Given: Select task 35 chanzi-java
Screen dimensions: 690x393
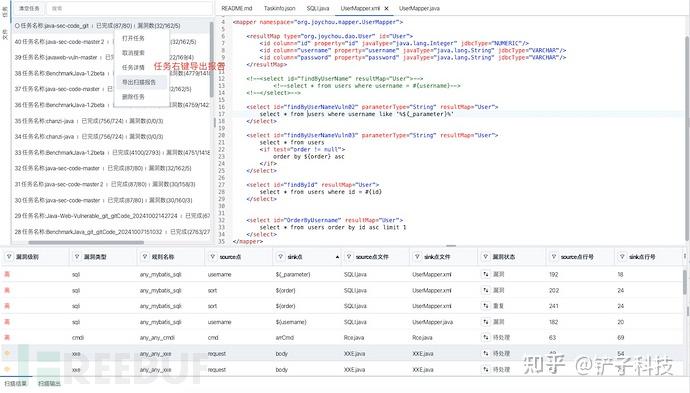Looking at the screenshot, I should pyautogui.click(x=111, y=121).
